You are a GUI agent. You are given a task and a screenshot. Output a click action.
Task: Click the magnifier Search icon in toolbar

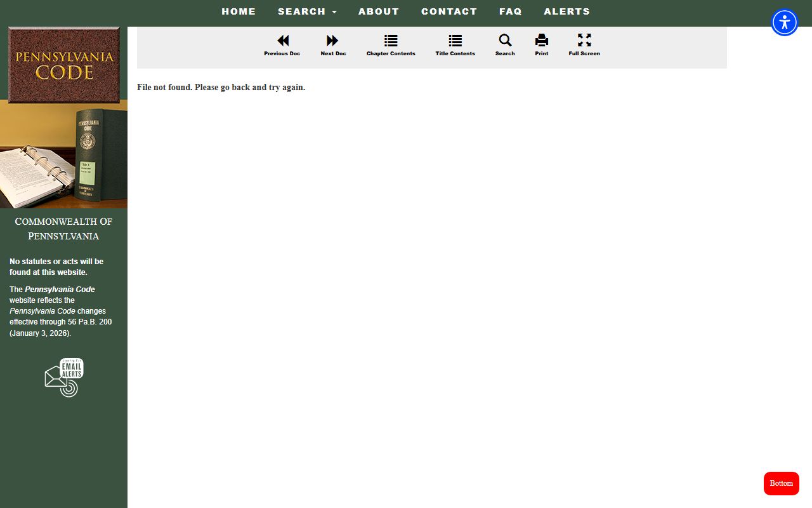click(x=505, y=41)
